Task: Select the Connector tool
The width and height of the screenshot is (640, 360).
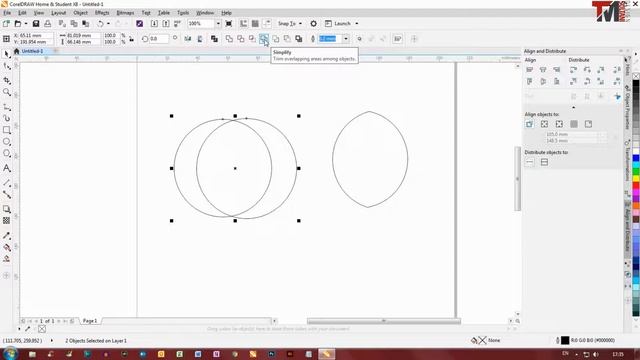Action: (x=7, y=195)
